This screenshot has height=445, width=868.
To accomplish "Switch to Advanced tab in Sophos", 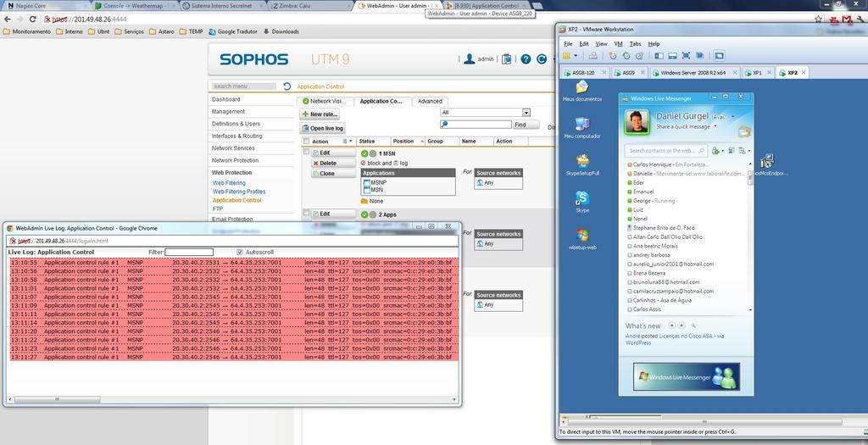I will click(430, 101).
